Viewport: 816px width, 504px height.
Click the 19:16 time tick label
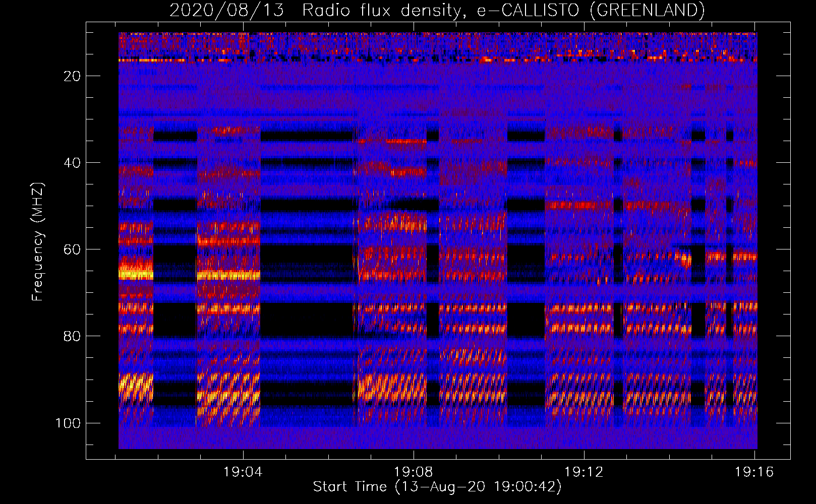tap(754, 472)
